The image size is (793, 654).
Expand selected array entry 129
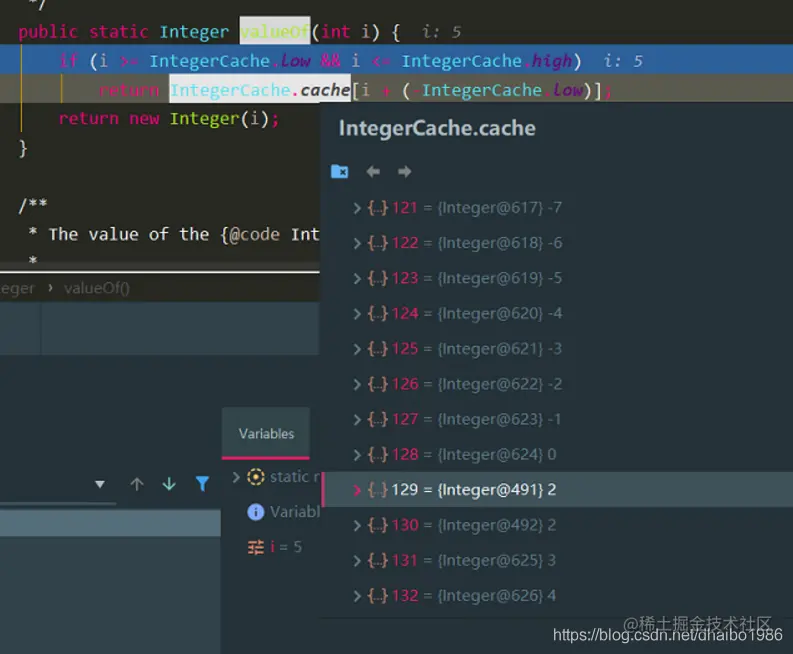point(357,490)
